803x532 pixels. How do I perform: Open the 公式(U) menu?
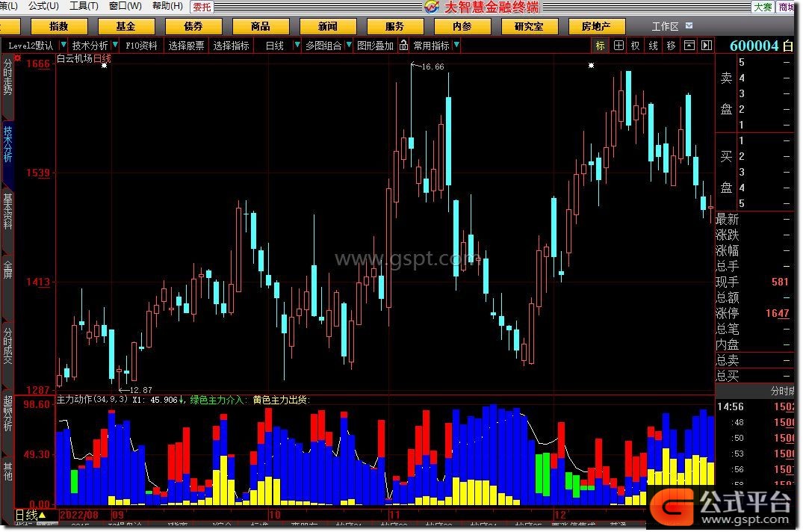click(x=43, y=6)
